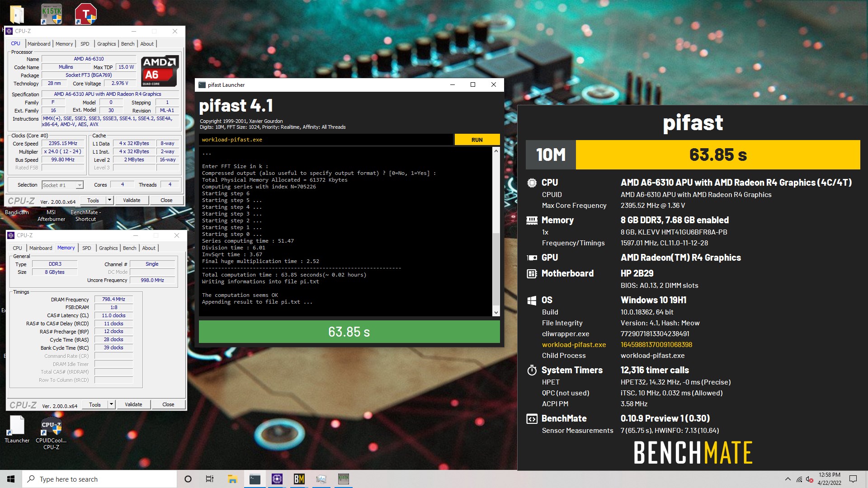Click the workload-pifast.exe yellow text in BenchMate
Screen dimensions: 868x488
point(574,345)
